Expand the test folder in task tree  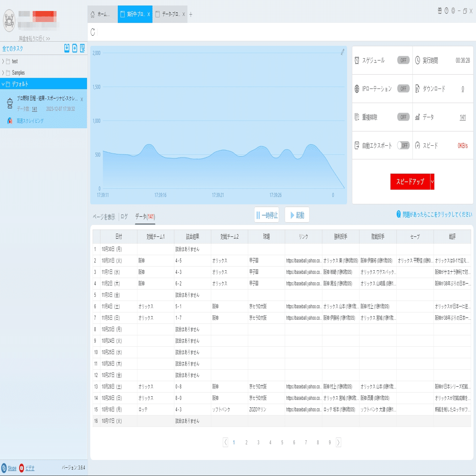coord(3,61)
